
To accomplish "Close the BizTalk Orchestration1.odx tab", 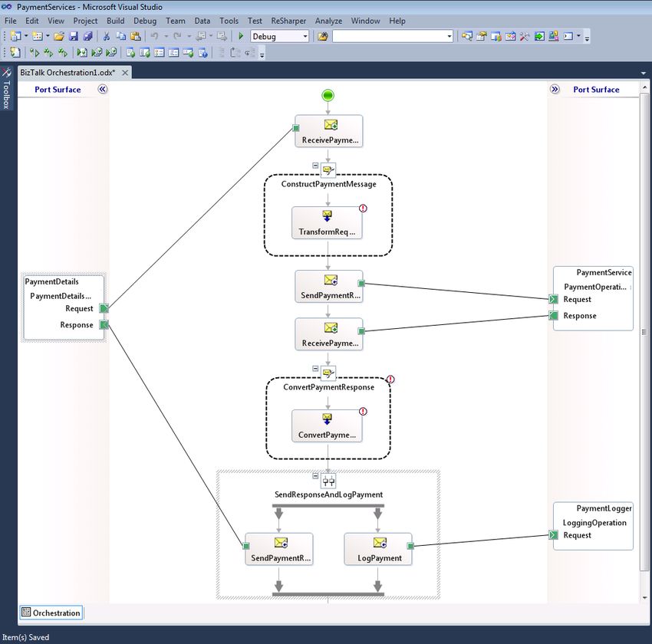I will pos(125,73).
